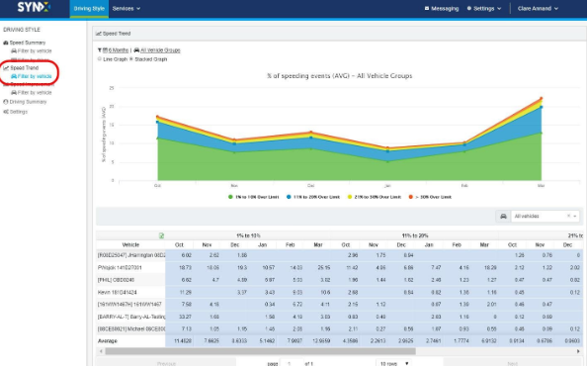Image resolution: width=588 pixels, height=370 pixels.
Task: Select the Line Graph radio button
Action: coord(100,59)
